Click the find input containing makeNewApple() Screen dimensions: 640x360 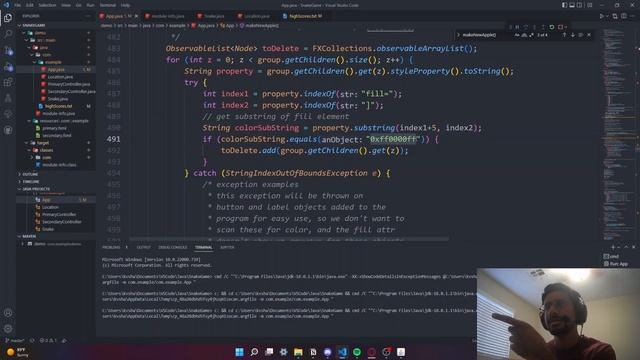487,35
